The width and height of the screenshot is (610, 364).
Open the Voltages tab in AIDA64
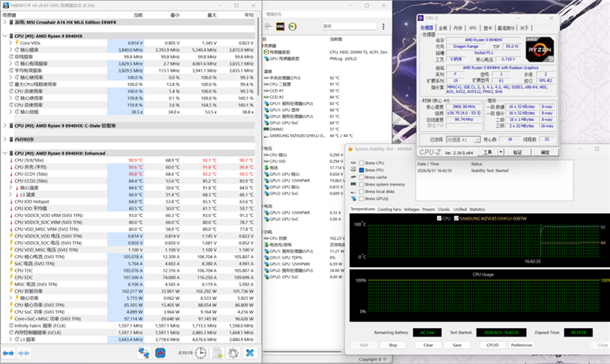pos(412,209)
